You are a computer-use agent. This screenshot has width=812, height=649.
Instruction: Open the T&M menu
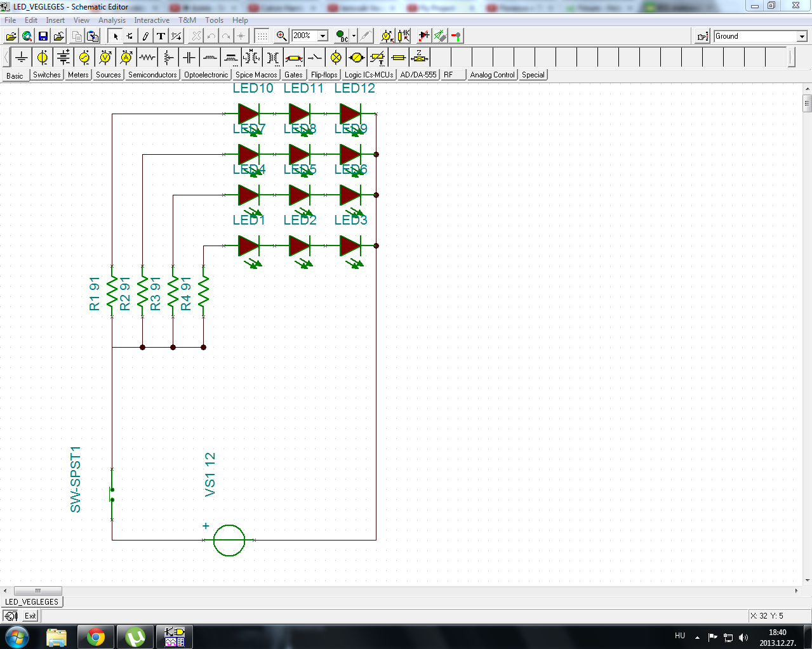[x=187, y=20]
